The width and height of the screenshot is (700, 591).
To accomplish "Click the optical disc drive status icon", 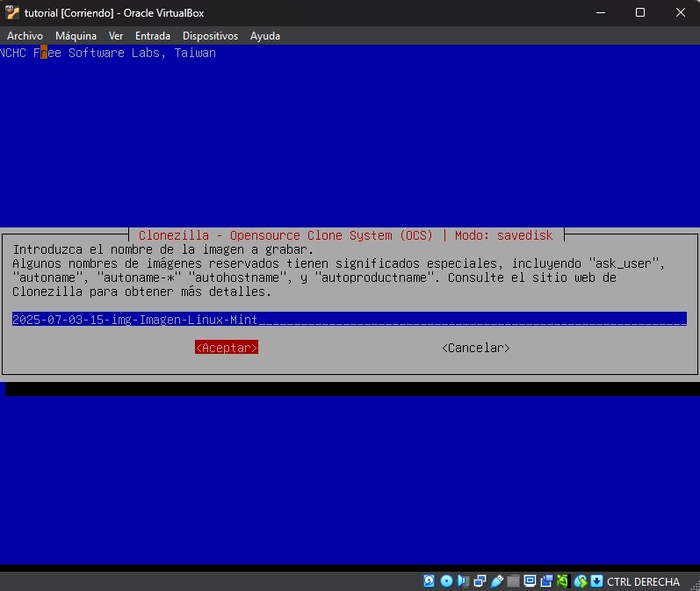I will coord(446,580).
